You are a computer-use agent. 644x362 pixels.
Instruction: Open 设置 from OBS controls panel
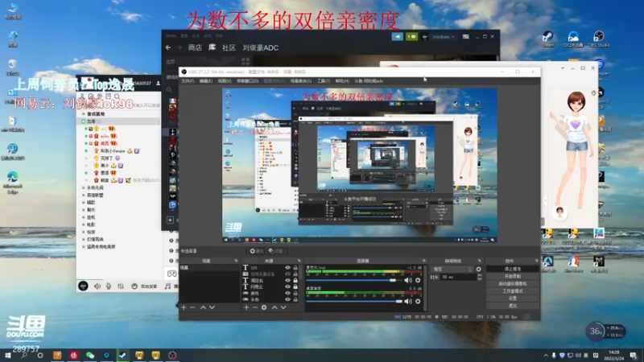tap(513, 298)
